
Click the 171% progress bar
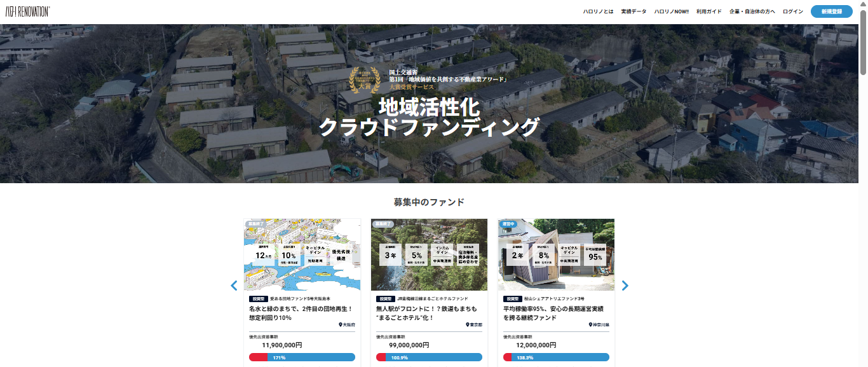click(x=302, y=357)
